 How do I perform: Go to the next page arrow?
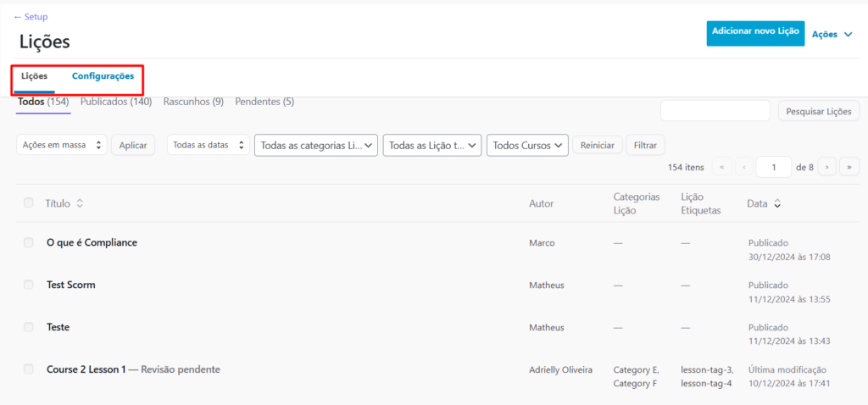pos(826,167)
